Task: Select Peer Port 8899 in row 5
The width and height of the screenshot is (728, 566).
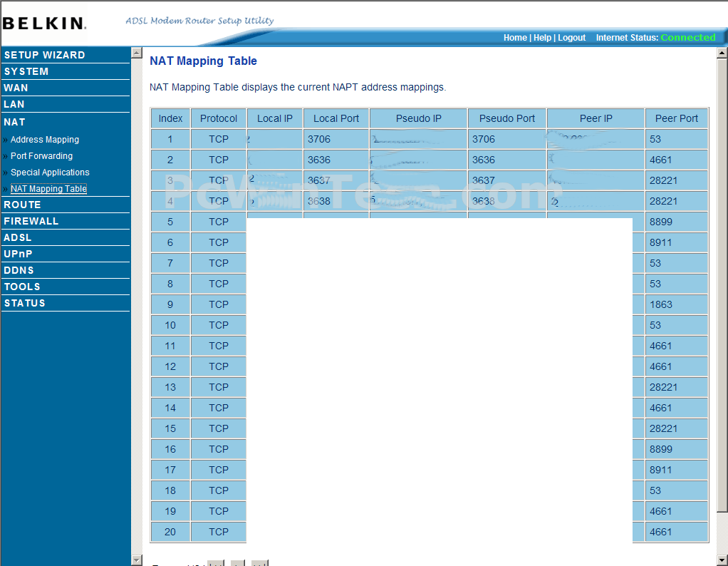Action: (677, 222)
